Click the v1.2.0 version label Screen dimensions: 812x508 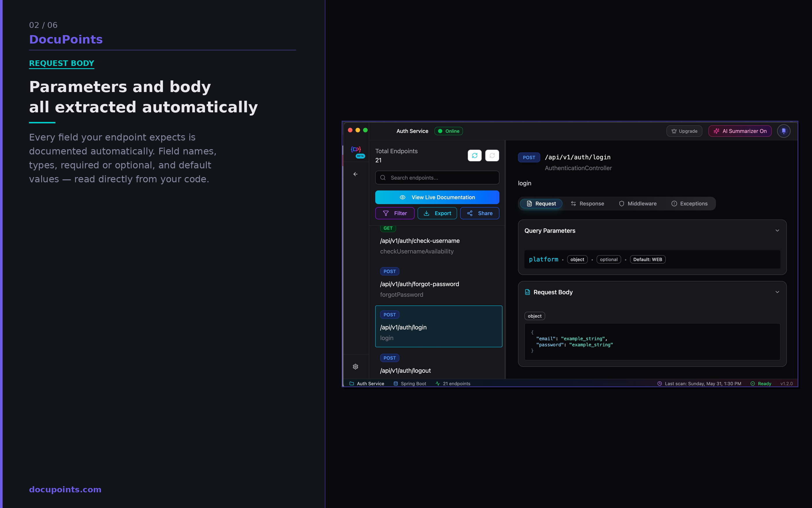pos(786,383)
